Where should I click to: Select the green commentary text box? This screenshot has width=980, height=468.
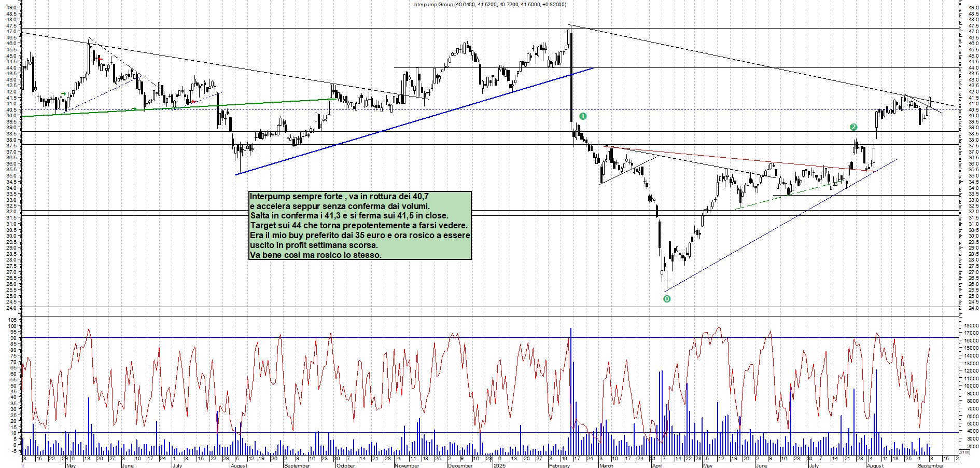[360, 225]
